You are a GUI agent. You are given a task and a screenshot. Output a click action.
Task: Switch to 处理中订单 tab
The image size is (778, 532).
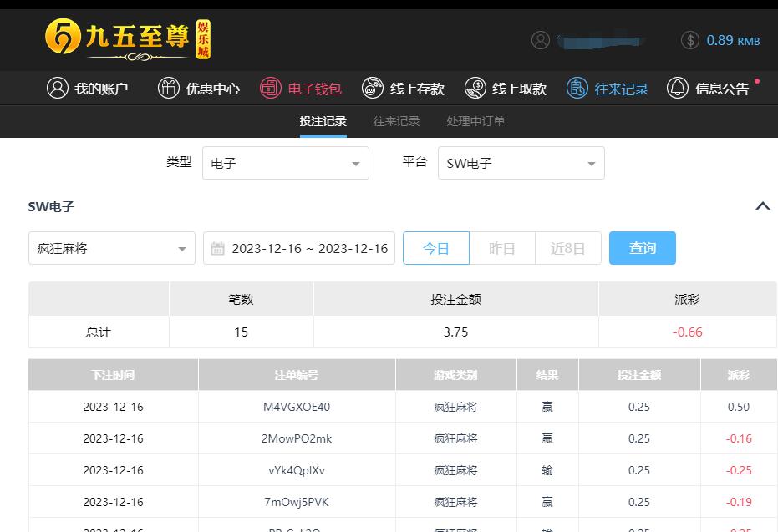coord(475,121)
